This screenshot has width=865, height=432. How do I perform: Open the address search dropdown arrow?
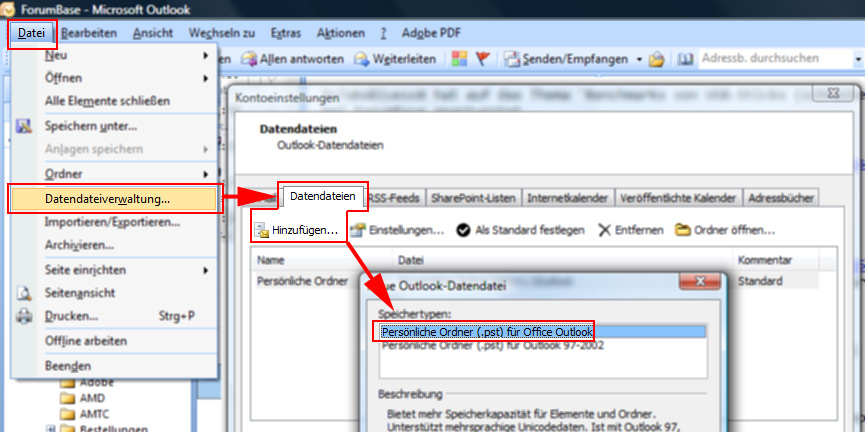click(x=858, y=58)
